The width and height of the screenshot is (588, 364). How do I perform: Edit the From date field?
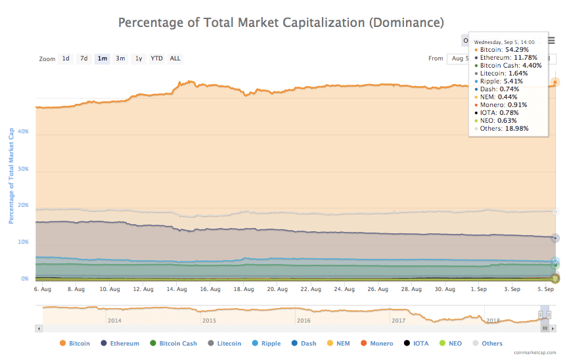(459, 59)
